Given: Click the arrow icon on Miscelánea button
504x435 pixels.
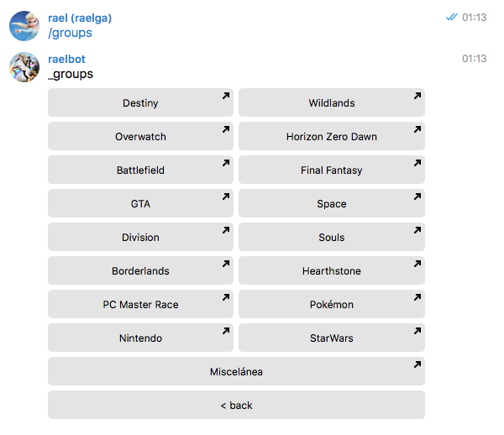Looking at the screenshot, I should (x=417, y=365).
